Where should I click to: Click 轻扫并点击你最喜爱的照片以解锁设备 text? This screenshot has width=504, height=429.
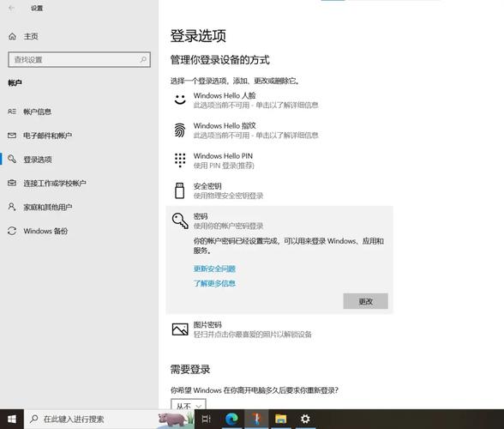pos(252,335)
